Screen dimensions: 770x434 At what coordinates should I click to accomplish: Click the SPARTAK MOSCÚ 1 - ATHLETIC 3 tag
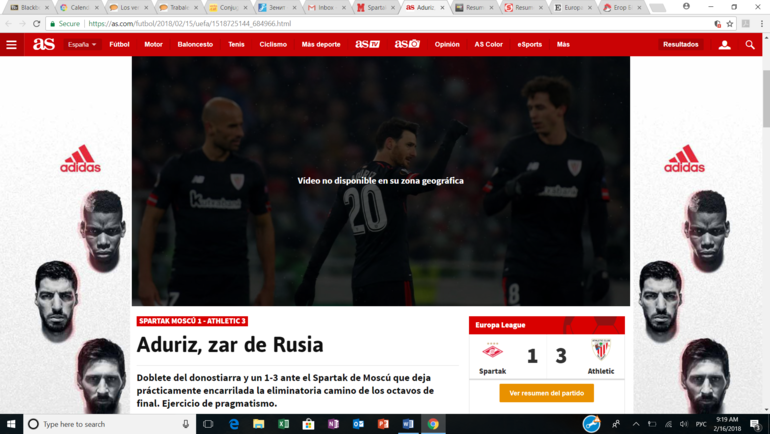(x=192, y=321)
